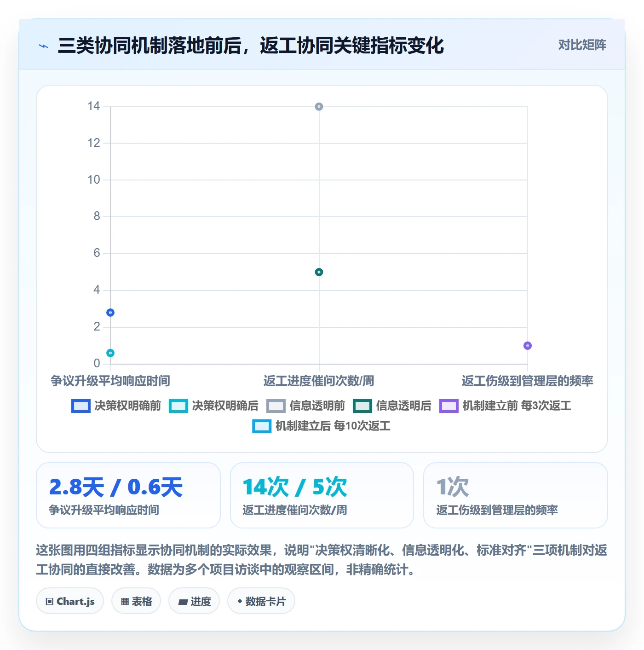Click the 2.8天 / 0.6天 stat card

pyautogui.click(x=128, y=495)
